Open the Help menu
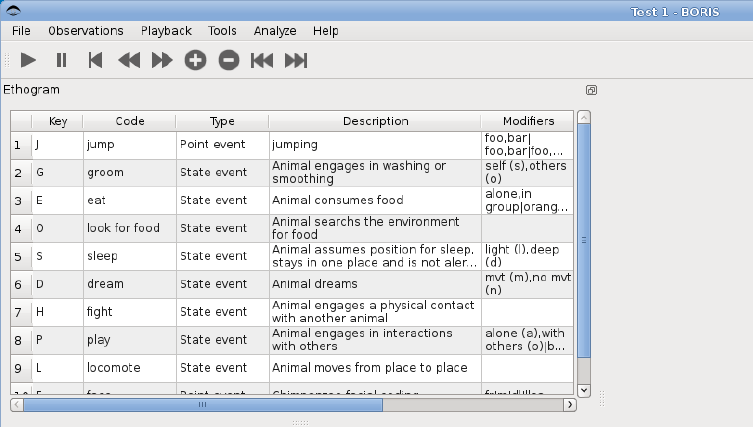Image resolution: width=753 pixels, height=427 pixels. click(x=326, y=31)
